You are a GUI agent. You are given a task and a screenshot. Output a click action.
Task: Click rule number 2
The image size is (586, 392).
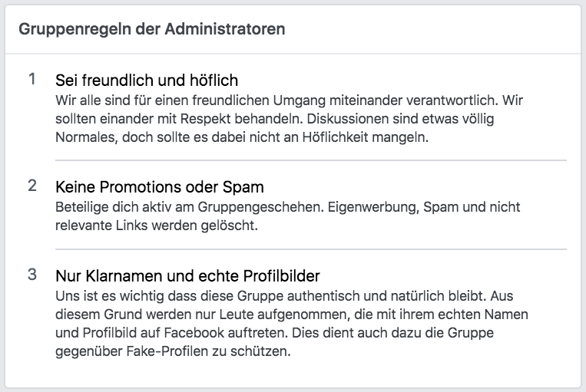click(32, 186)
